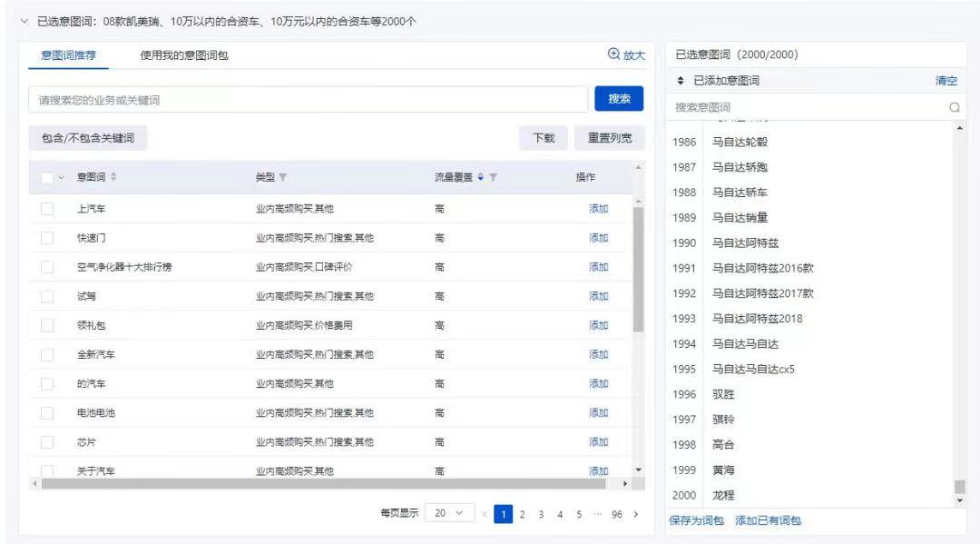Toggle the select-all header checkbox
The image size is (980, 544).
pyautogui.click(x=47, y=178)
